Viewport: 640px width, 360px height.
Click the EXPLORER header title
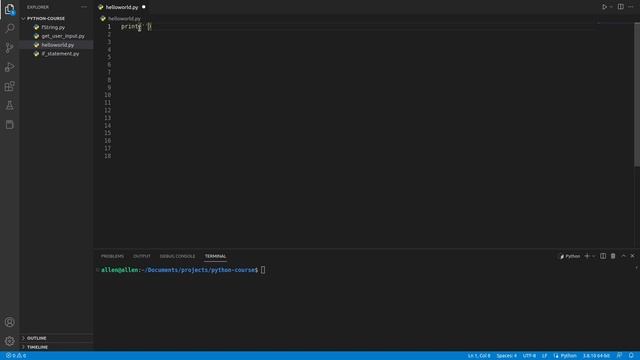tap(38, 7)
